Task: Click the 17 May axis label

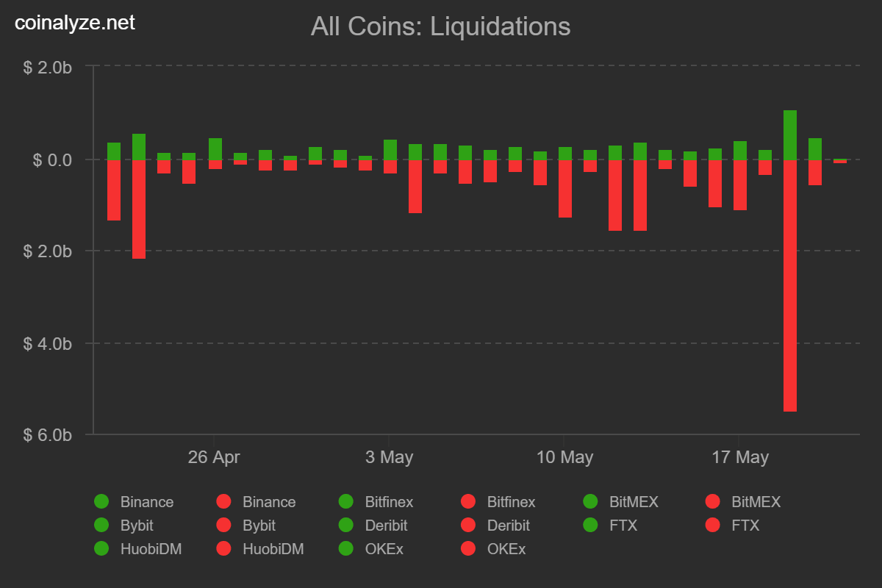Action: [x=740, y=457]
